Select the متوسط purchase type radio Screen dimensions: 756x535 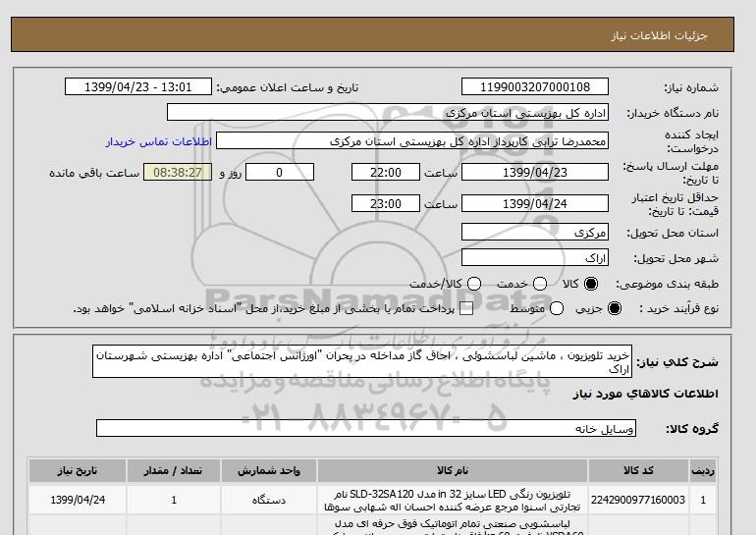click(557, 308)
